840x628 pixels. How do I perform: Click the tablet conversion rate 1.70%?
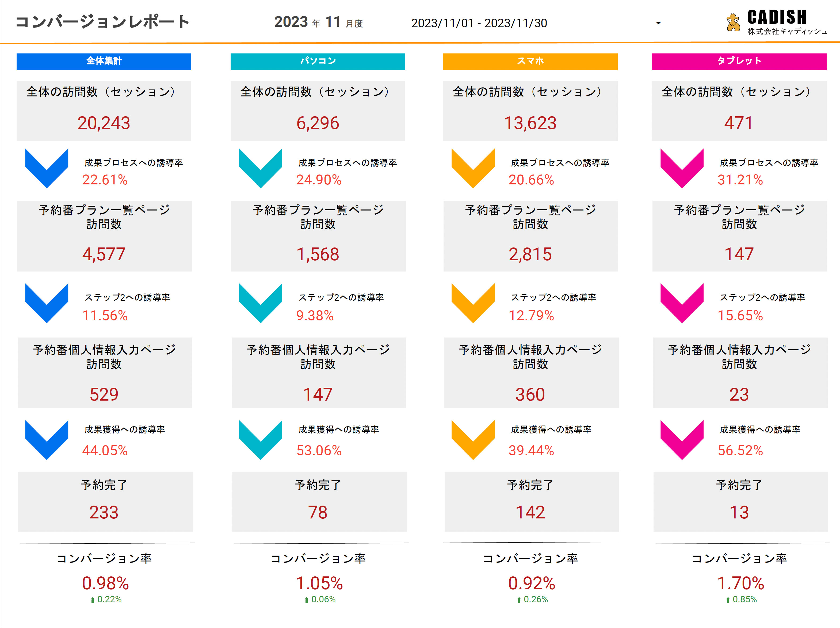[740, 583]
